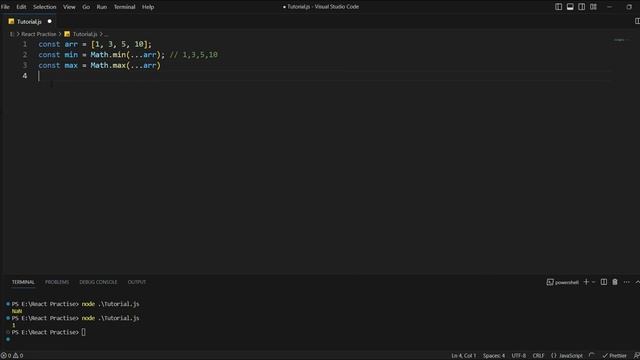This screenshot has width=640, height=360.
Task: Click the split editor right icon
Action: click(x=637, y=21)
